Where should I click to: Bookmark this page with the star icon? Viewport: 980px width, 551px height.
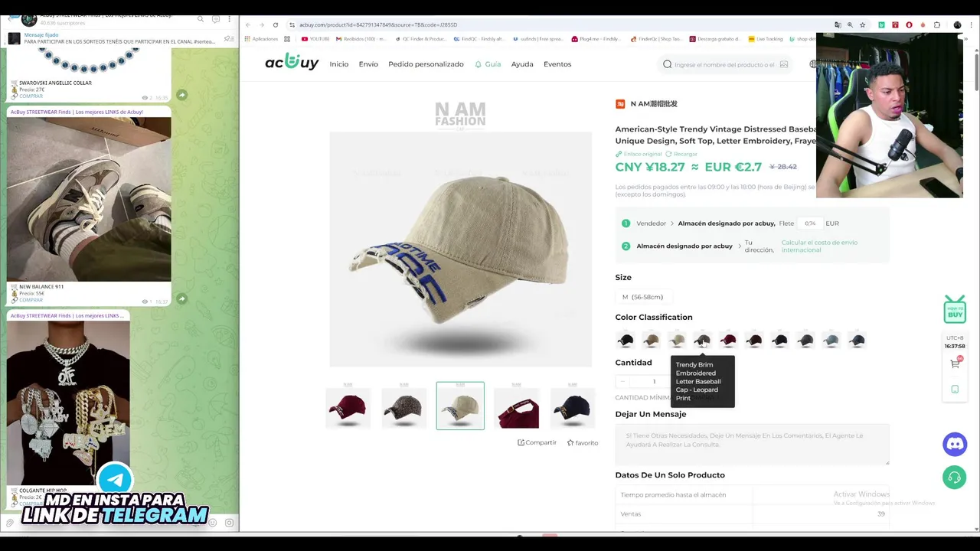click(863, 25)
